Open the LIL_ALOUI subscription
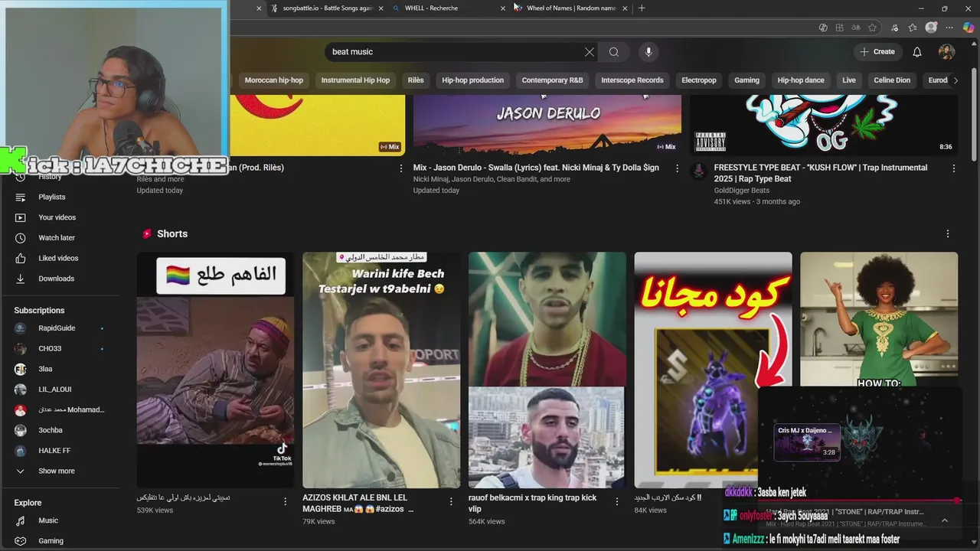980x551 pixels. click(54, 390)
